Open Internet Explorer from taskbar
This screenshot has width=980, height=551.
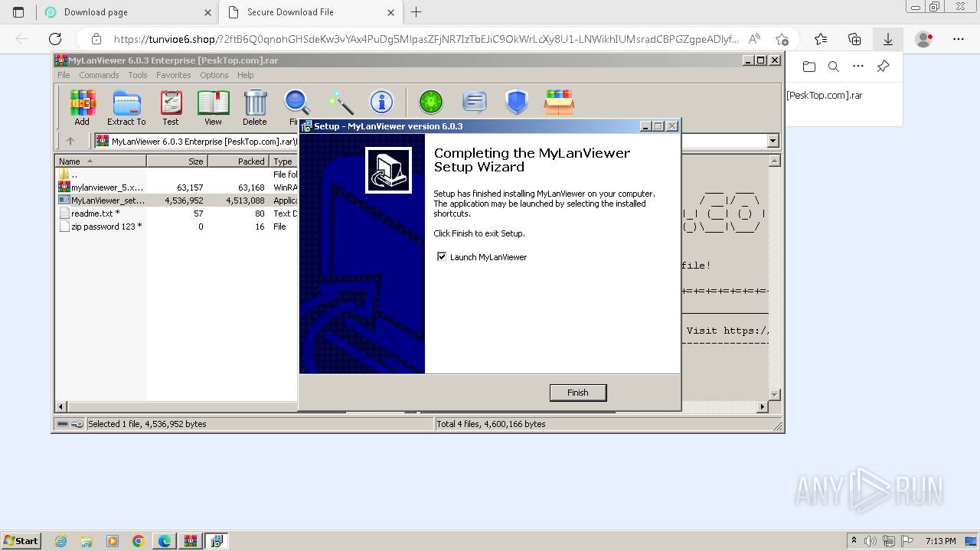point(60,541)
